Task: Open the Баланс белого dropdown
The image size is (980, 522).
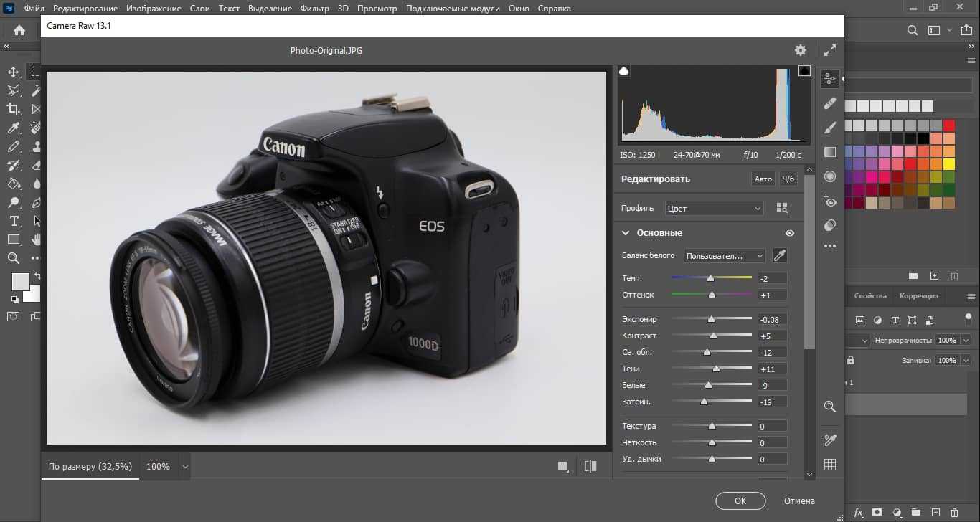Action: 724,256
